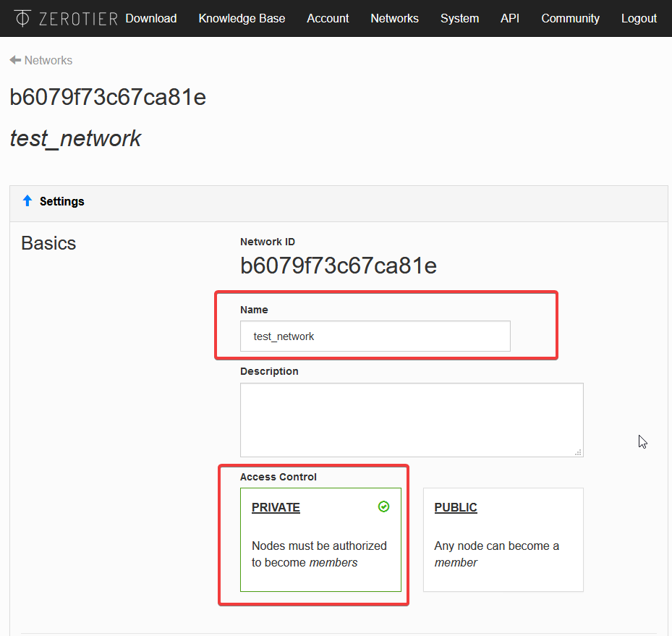Click the Access Control label
This screenshot has width=672, height=636.
tap(278, 477)
